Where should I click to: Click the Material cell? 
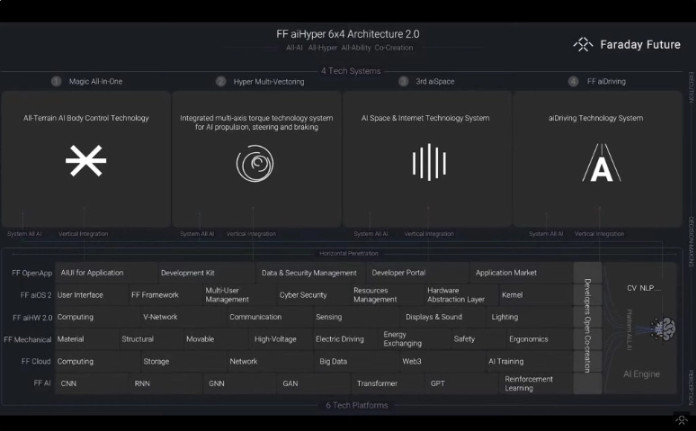click(87, 340)
